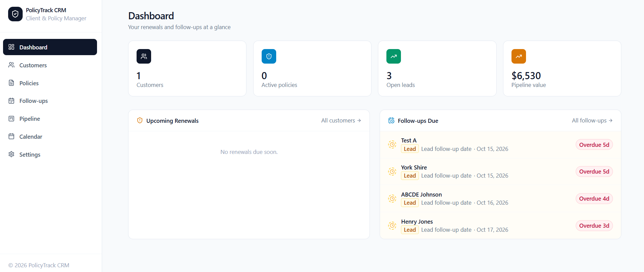Navigate to Follow-ups in sidebar

tap(50, 101)
